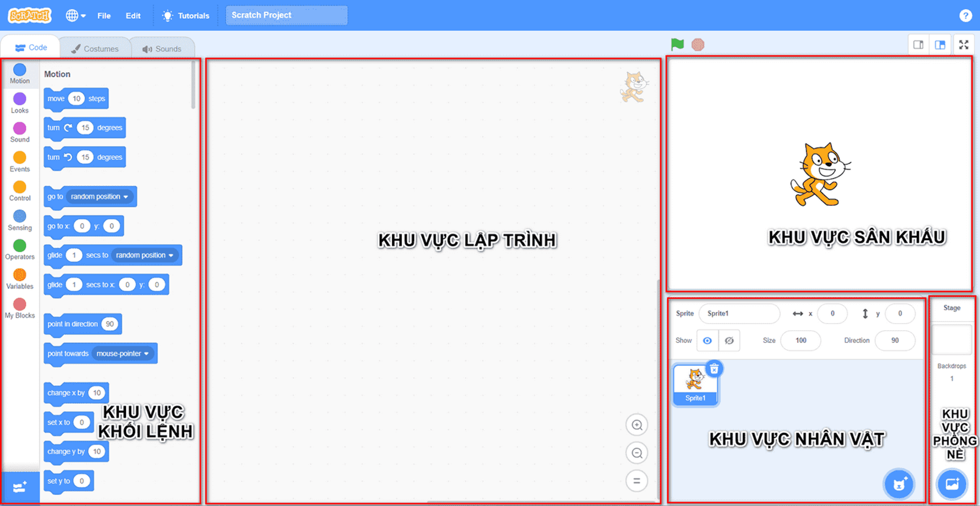Screen dimensions: 980x506
Task: Switch to the Costumes tab
Action: [x=95, y=48]
